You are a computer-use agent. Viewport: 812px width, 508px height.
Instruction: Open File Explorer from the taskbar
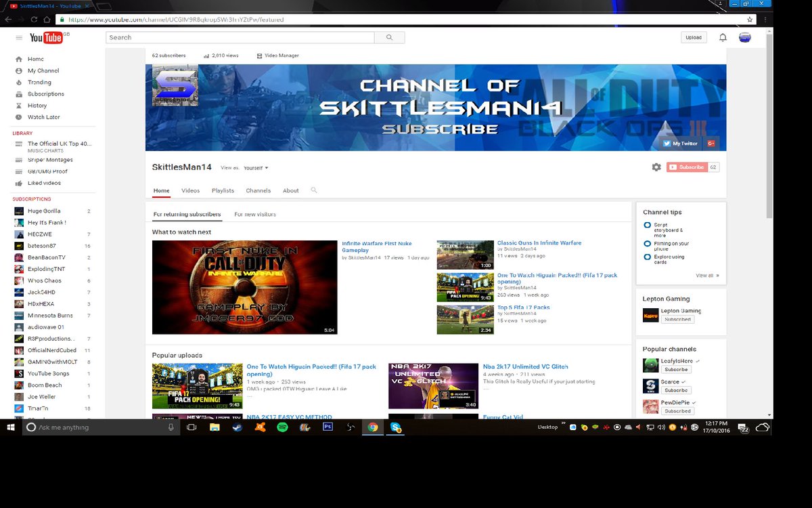(215, 427)
